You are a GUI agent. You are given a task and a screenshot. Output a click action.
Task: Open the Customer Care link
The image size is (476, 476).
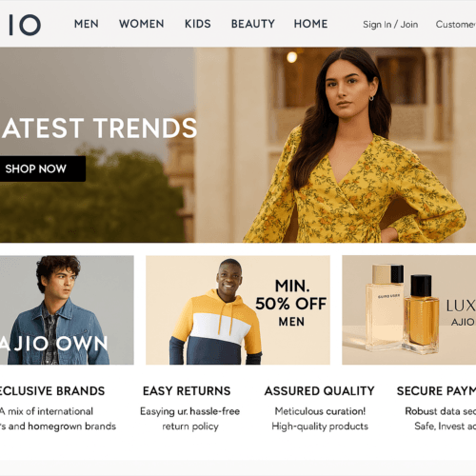[456, 25]
